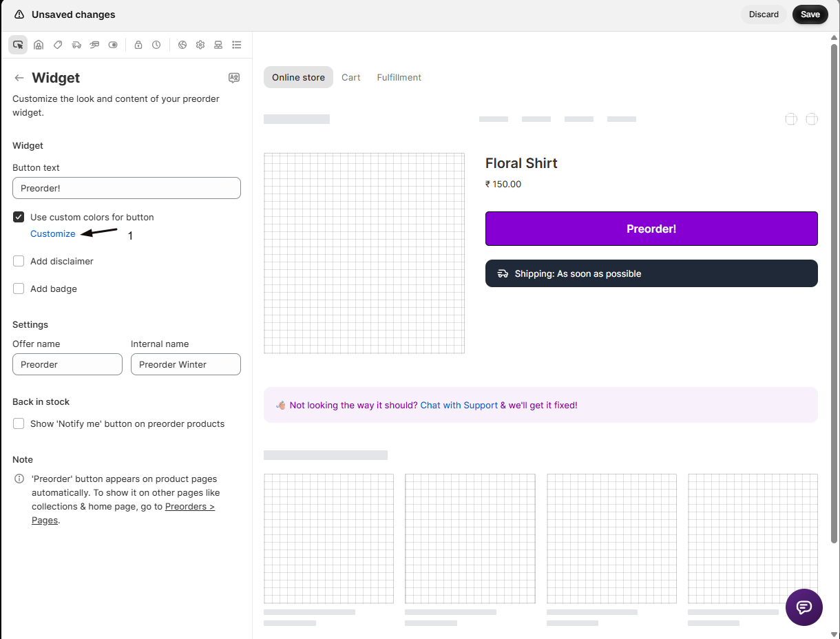
Task: Open the support chat bubble
Action: coord(804,607)
